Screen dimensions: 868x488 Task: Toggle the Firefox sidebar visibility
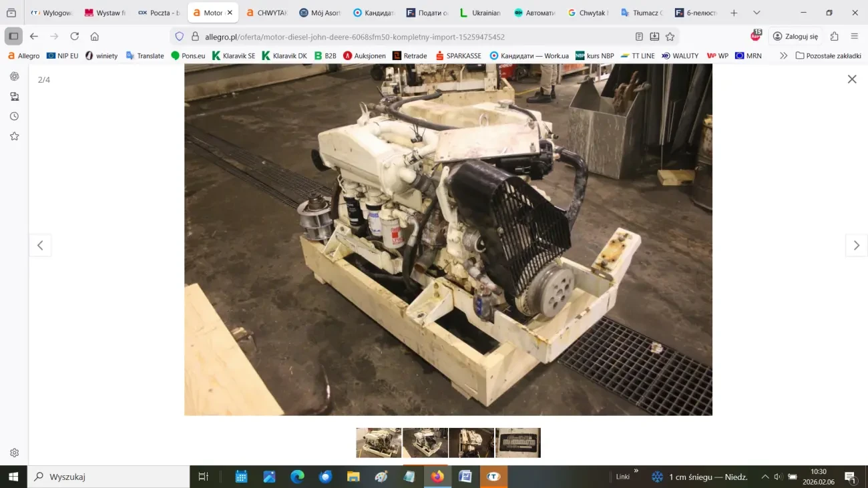point(13,37)
